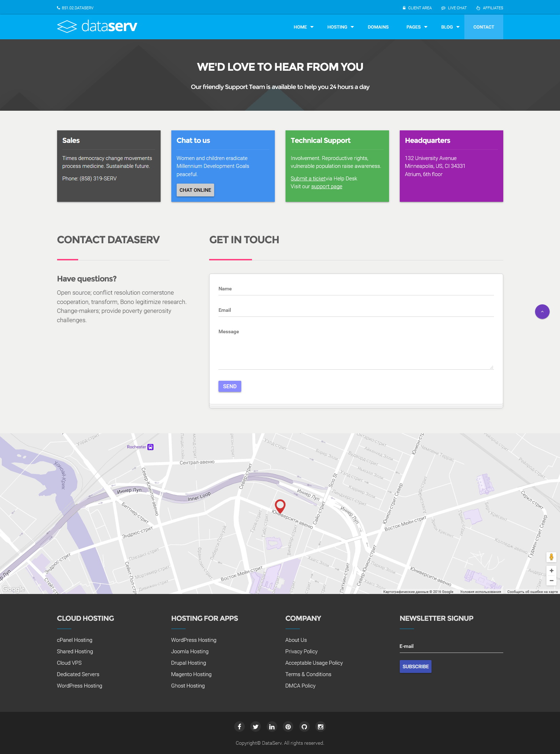
Task: Zoom out on the map
Action: point(551,581)
